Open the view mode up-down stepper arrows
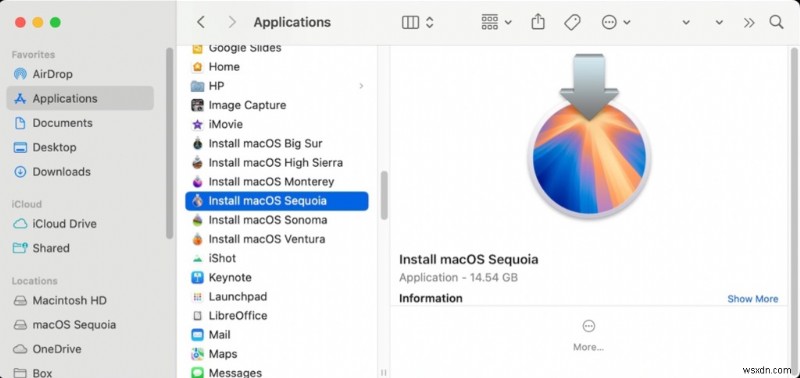 coord(430,22)
